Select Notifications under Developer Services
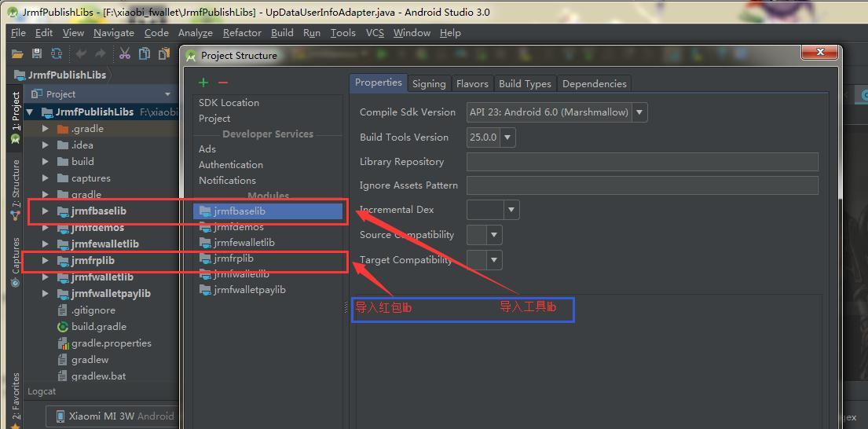 [x=227, y=181]
